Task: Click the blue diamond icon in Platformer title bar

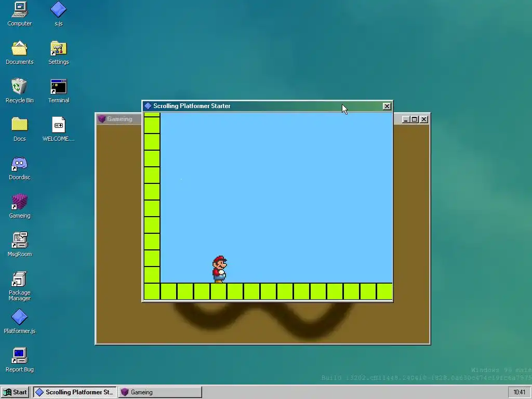Action: coord(148,106)
